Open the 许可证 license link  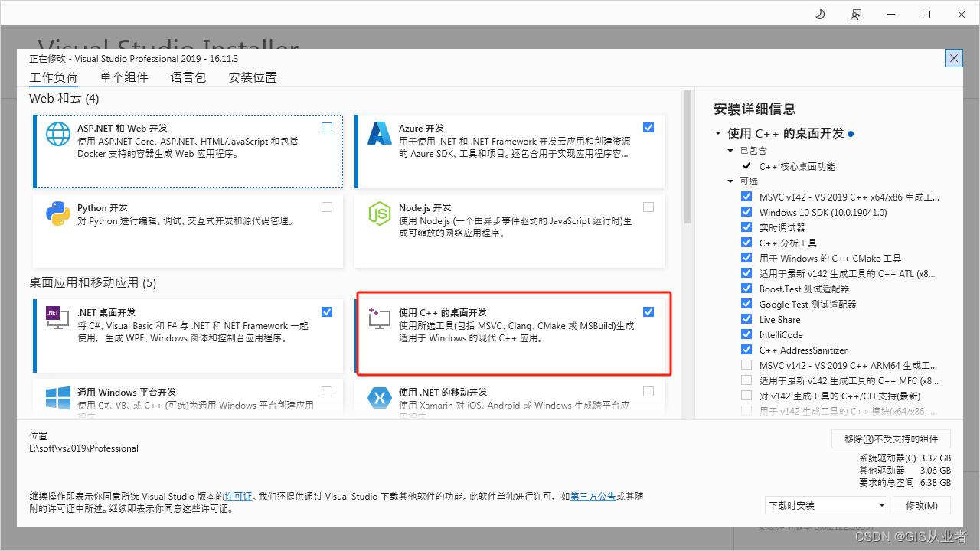click(238, 497)
